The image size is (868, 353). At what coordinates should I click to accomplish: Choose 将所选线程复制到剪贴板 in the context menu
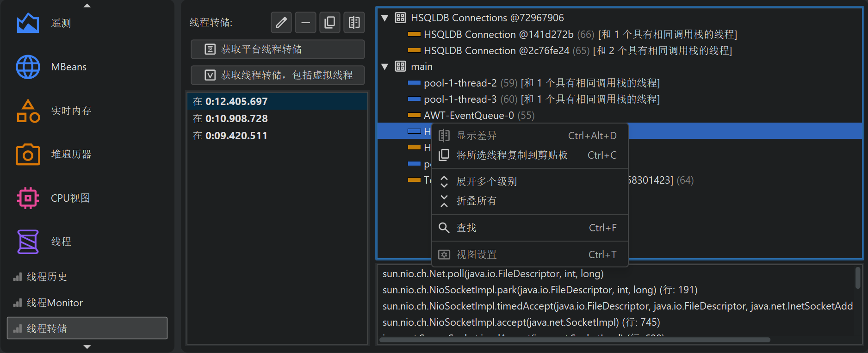[x=512, y=155]
